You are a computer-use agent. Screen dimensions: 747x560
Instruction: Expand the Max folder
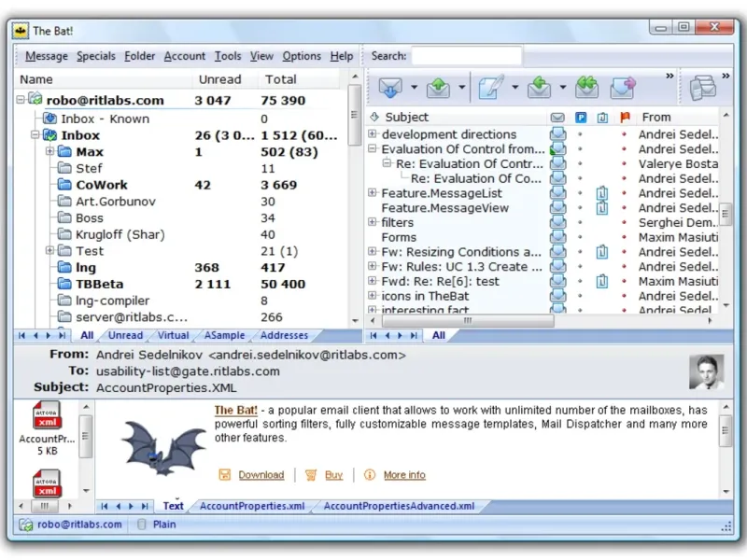[x=50, y=151]
